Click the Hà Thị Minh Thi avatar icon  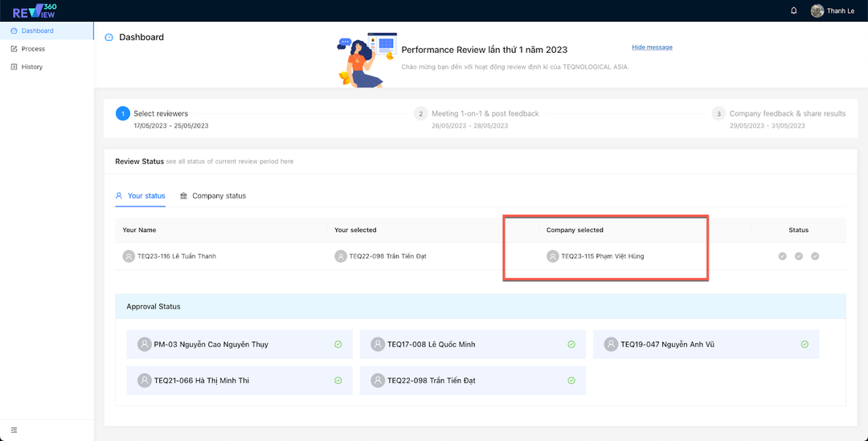pos(145,381)
